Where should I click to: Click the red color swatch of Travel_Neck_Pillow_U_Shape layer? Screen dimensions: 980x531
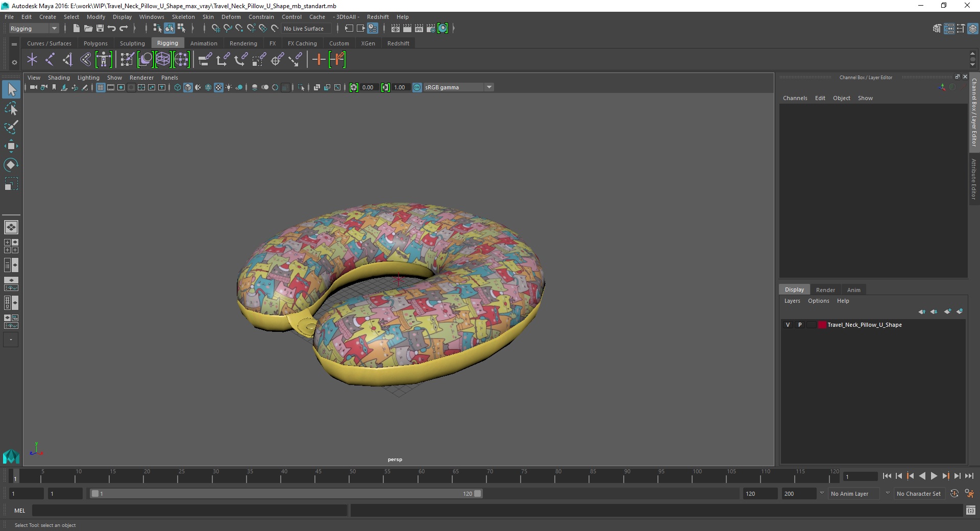pyautogui.click(x=822, y=325)
